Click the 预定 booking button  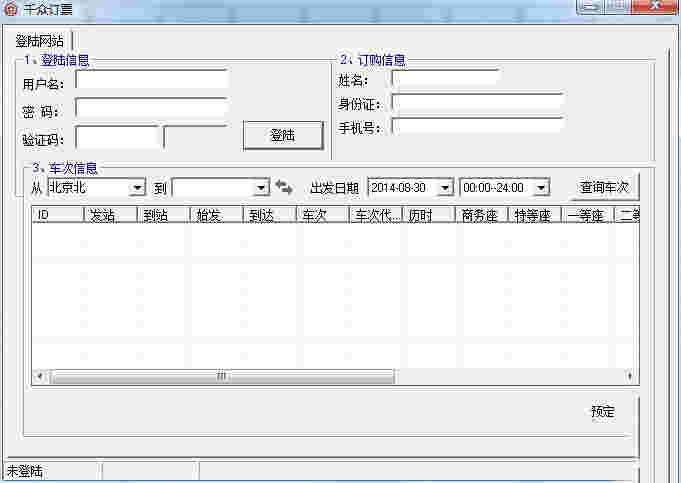pos(603,411)
